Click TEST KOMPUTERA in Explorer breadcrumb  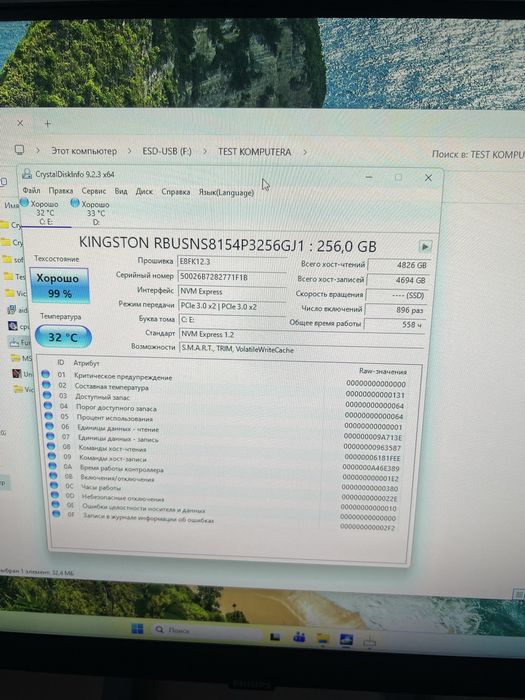(254, 152)
